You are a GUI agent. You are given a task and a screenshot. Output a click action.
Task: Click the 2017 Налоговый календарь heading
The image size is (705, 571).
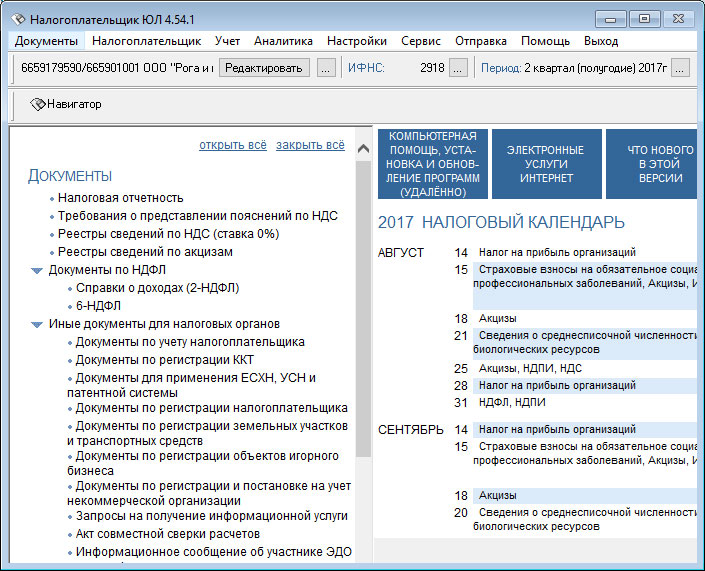(x=501, y=223)
